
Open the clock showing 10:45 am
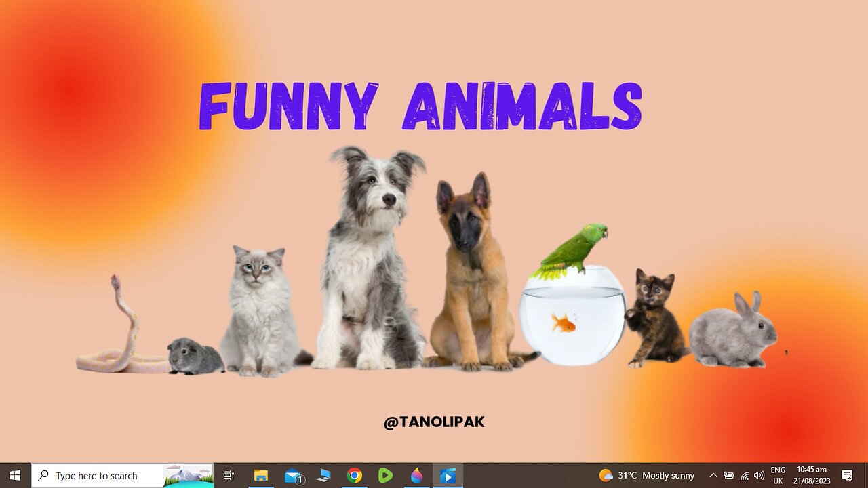tap(812, 476)
